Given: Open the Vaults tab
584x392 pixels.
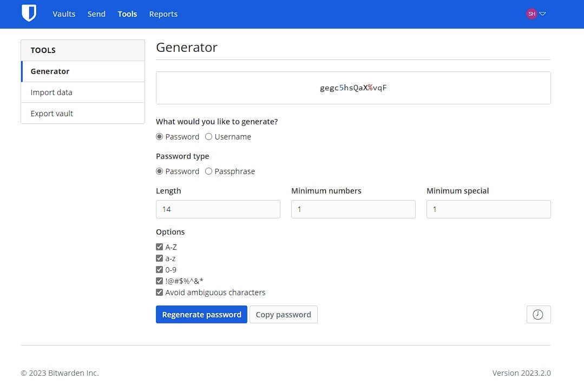Looking at the screenshot, I should tap(64, 14).
